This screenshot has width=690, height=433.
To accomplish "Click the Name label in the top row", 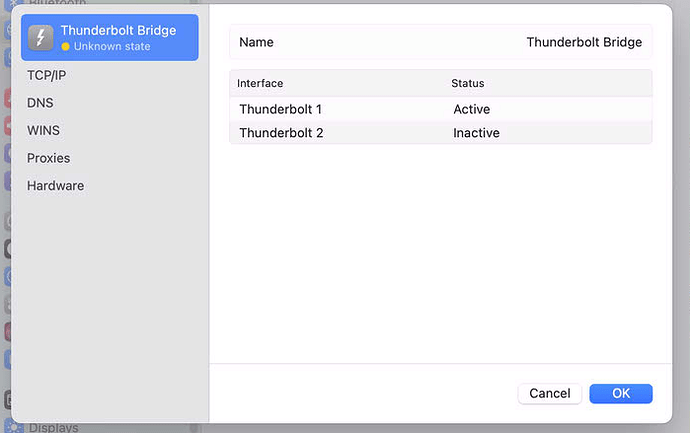I will [x=256, y=43].
